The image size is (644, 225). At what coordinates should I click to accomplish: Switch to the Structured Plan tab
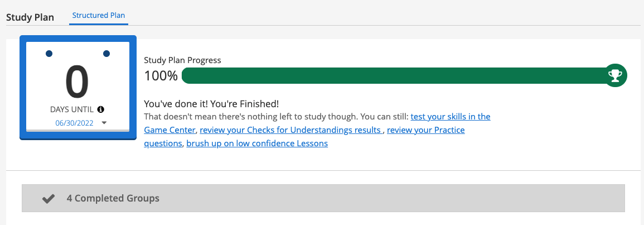click(98, 15)
